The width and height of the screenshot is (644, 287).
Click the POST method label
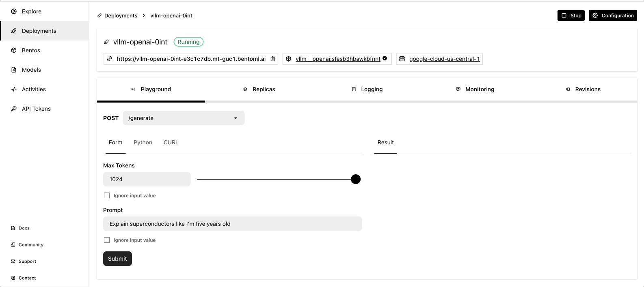[x=111, y=118]
